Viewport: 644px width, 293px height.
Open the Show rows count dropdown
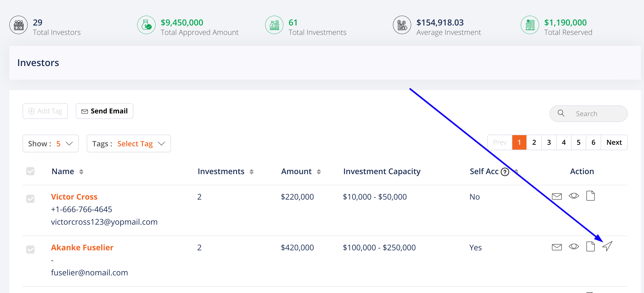[50, 143]
